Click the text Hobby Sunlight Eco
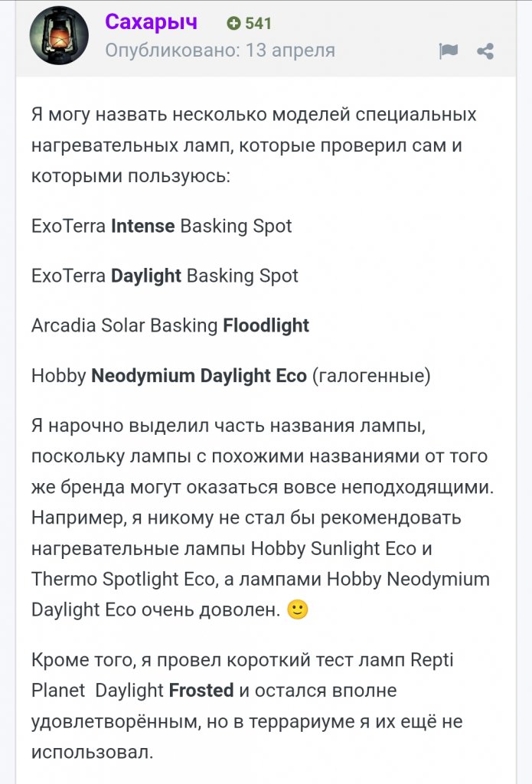The width and height of the screenshot is (532, 784). click(334, 548)
